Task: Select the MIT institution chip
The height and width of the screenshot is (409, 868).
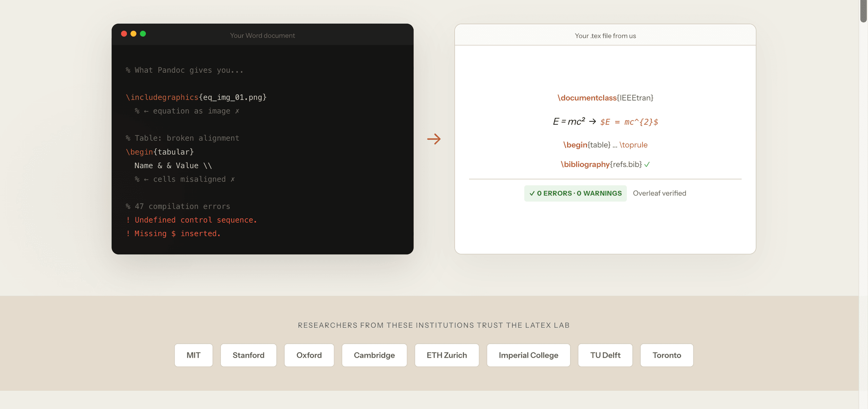Action: 194,355
